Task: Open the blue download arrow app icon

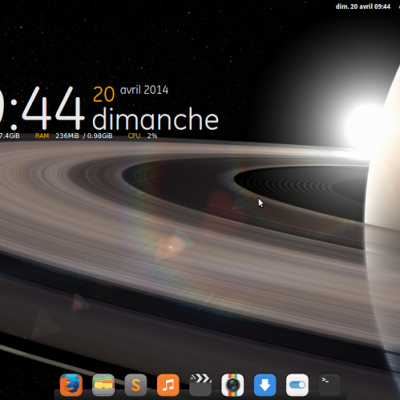Action: 265,385
